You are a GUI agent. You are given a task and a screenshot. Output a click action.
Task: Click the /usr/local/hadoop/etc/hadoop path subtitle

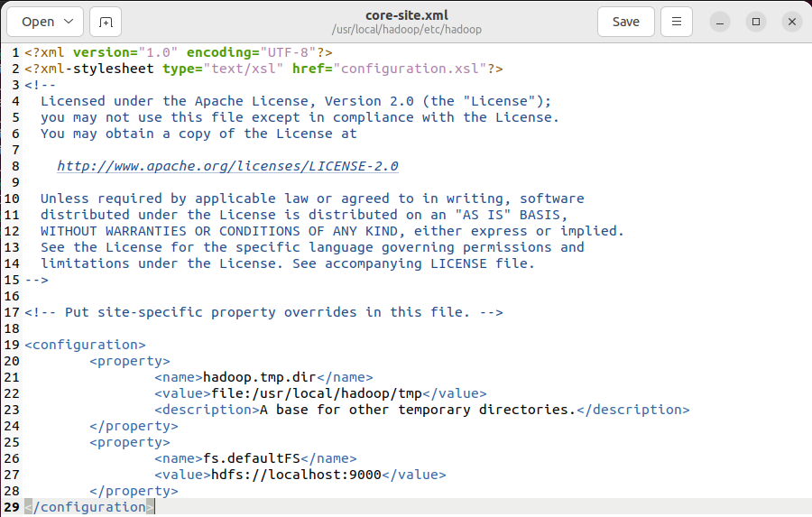coord(407,30)
